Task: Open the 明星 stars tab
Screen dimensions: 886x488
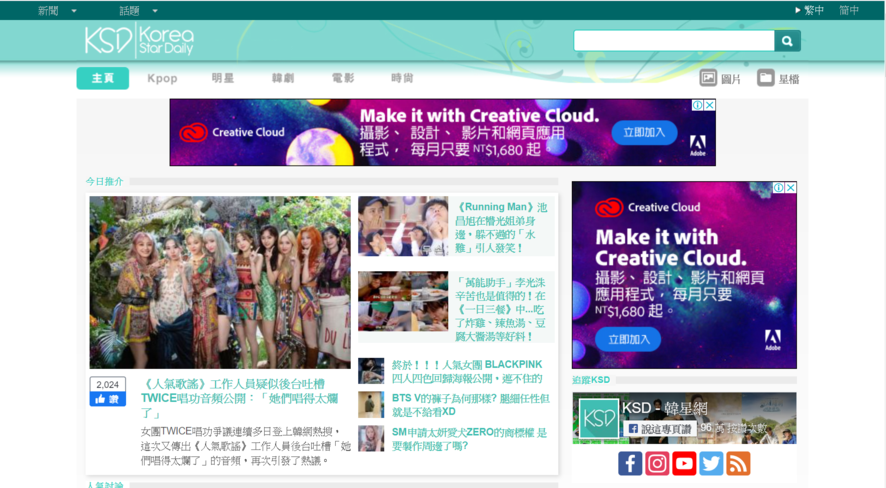Action: [223, 78]
